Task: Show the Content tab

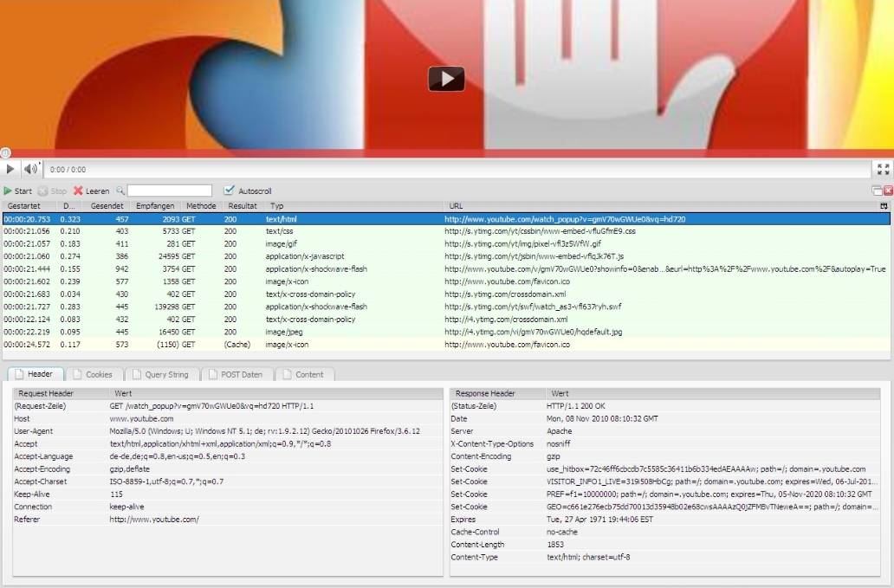Action: click(x=303, y=374)
